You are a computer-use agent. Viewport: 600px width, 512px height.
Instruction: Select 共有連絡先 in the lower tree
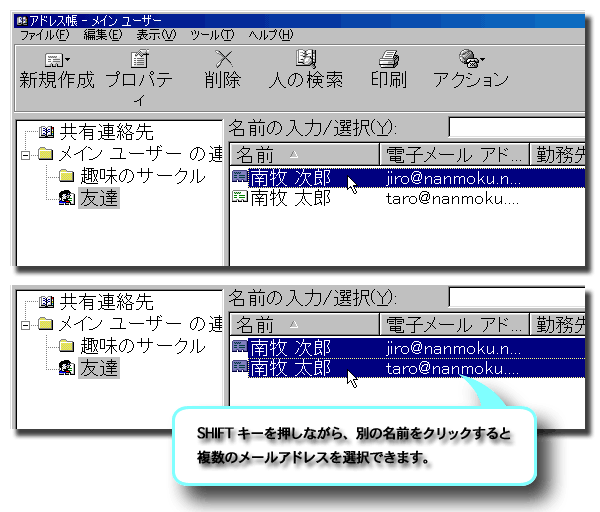[x=106, y=302]
